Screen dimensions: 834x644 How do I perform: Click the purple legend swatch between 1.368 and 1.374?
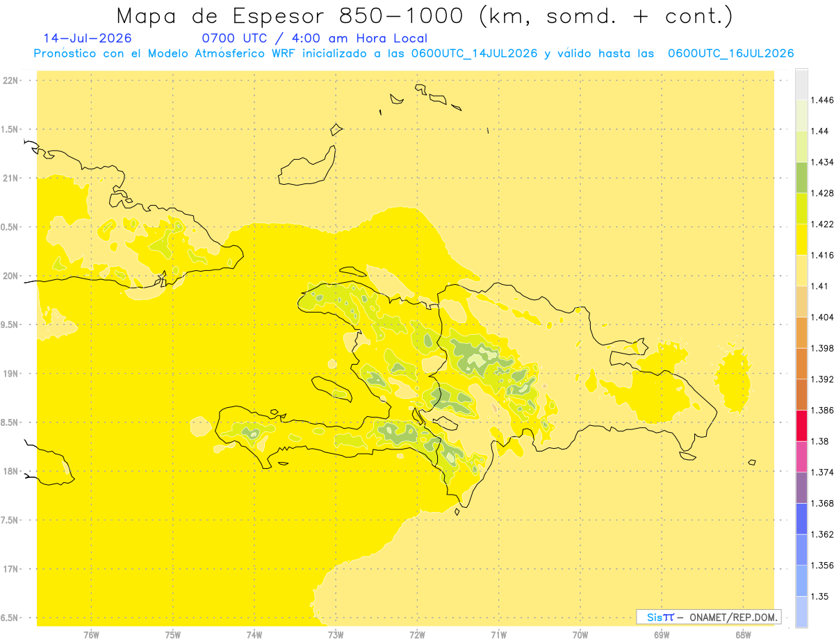pyautogui.click(x=801, y=488)
